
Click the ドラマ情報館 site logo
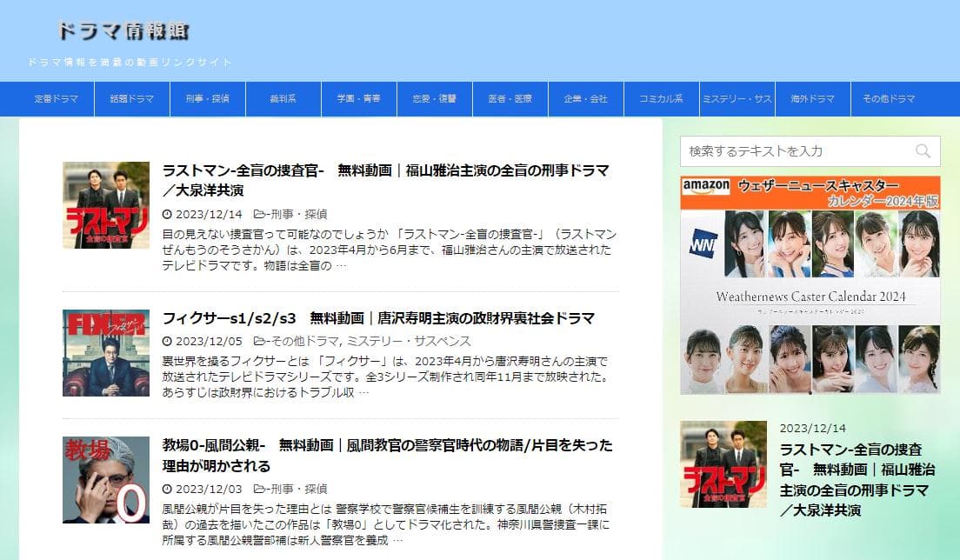tap(123, 30)
